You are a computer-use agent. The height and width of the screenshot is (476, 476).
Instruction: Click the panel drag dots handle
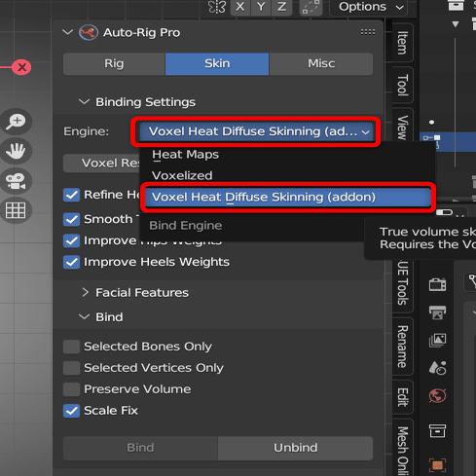(368, 32)
